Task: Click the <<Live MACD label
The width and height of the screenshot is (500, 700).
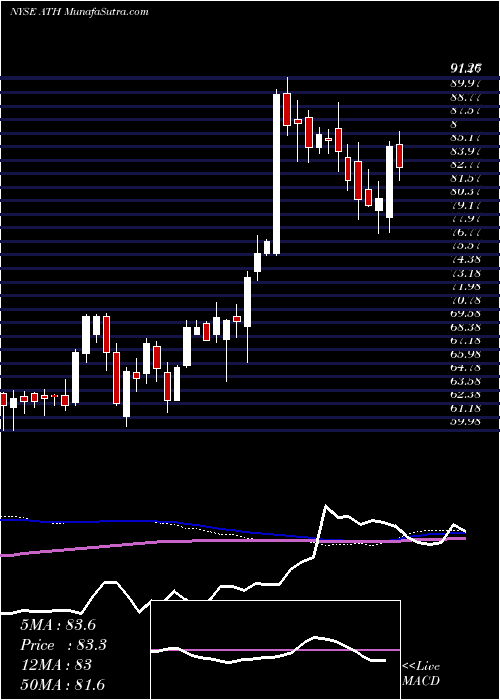Action: 421,673
